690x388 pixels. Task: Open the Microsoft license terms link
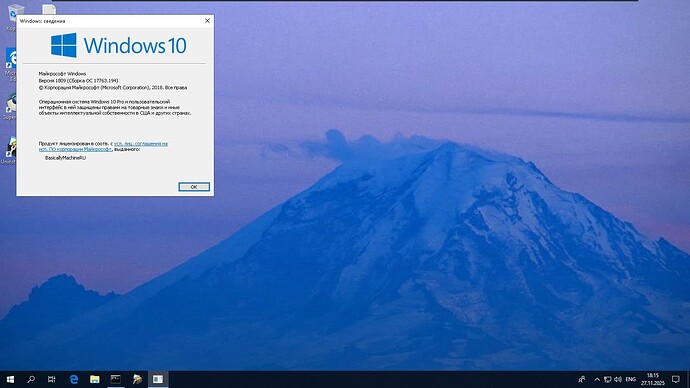pyautogui.click(x=103, y=146)
